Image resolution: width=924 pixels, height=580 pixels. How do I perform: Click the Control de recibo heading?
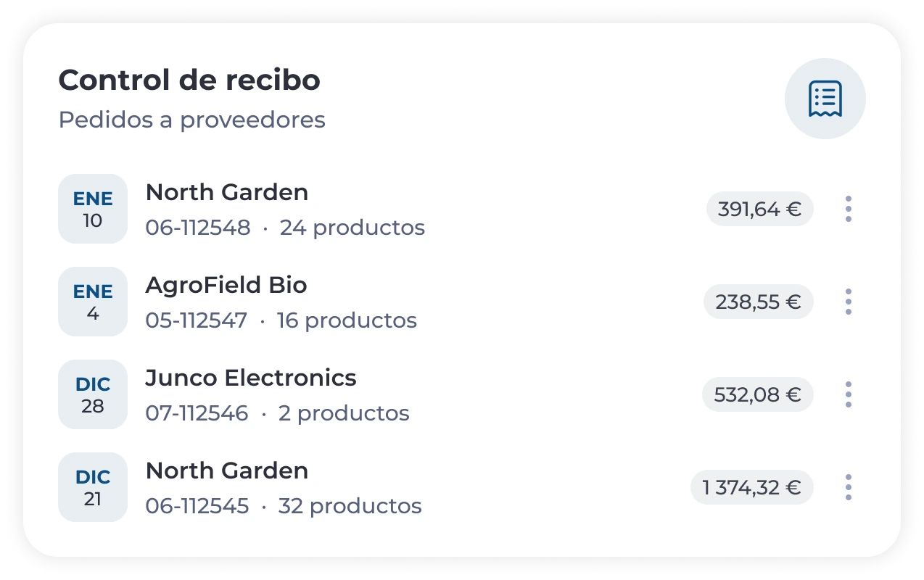pyautogui.click(x=189, y=80)
